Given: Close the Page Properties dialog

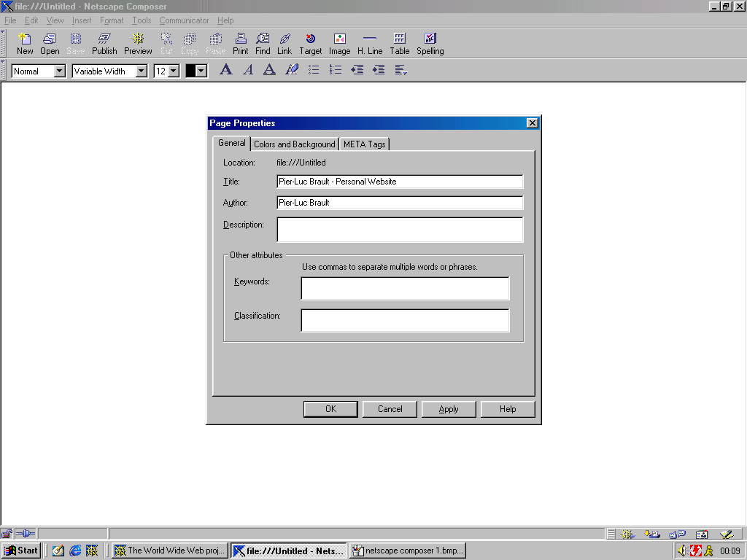Looking at the screenshot, I should [532, 123].
